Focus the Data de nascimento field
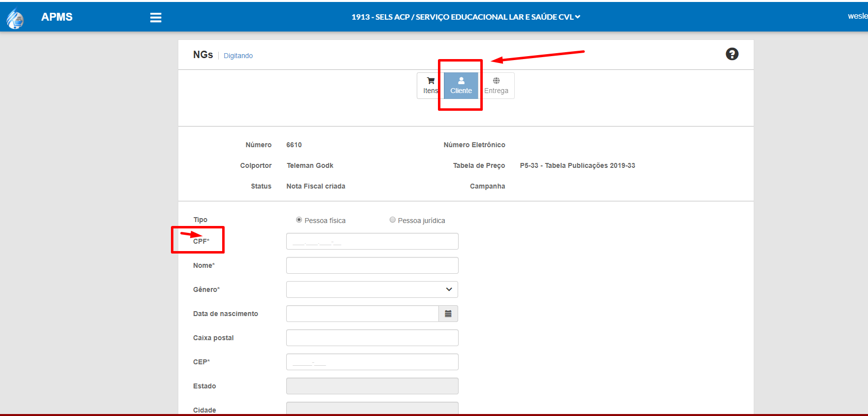The height and width of the screenshot is (416, 868). [x=363, y=314]
